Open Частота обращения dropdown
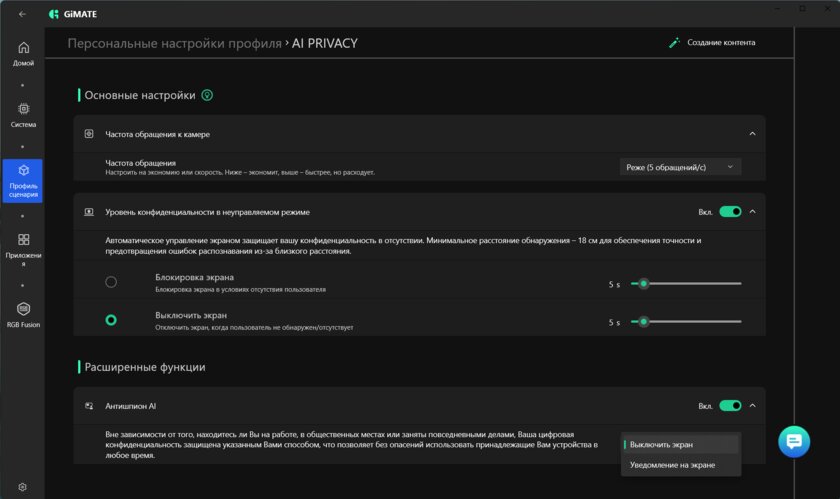 [x=680, y=167]
